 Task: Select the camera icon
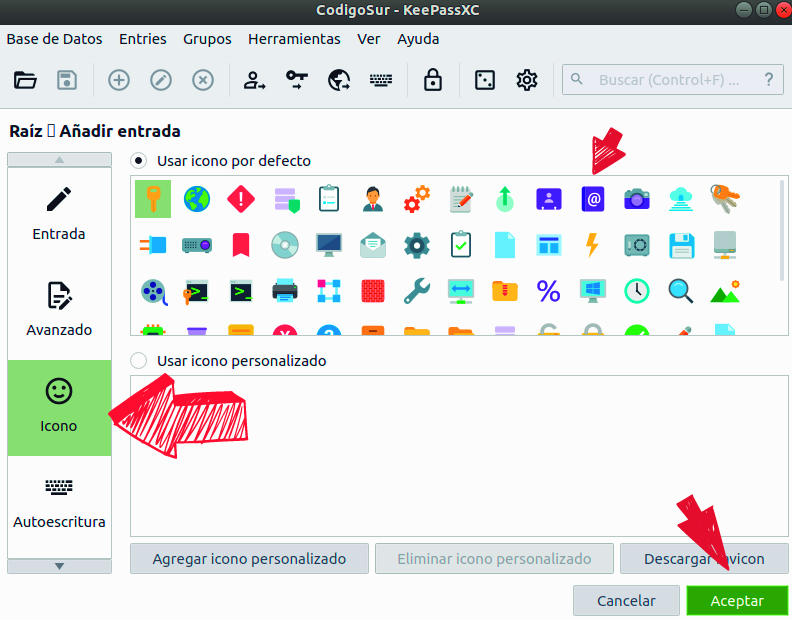click(637, 199)
